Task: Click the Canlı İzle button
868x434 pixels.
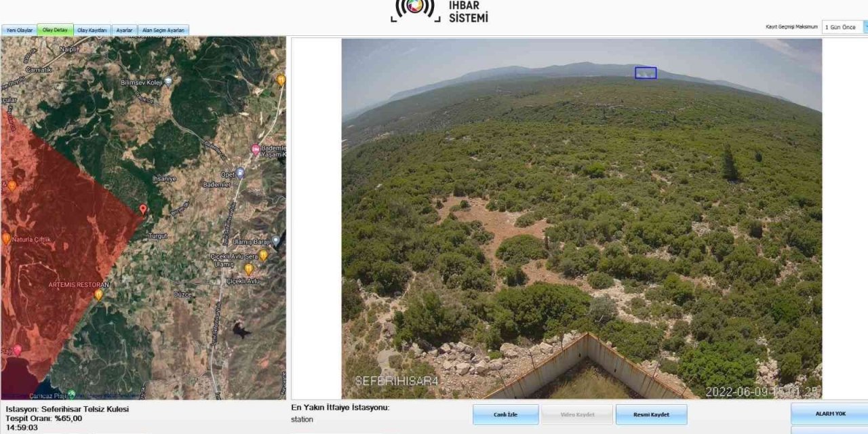Action: (x=506, y=414)
